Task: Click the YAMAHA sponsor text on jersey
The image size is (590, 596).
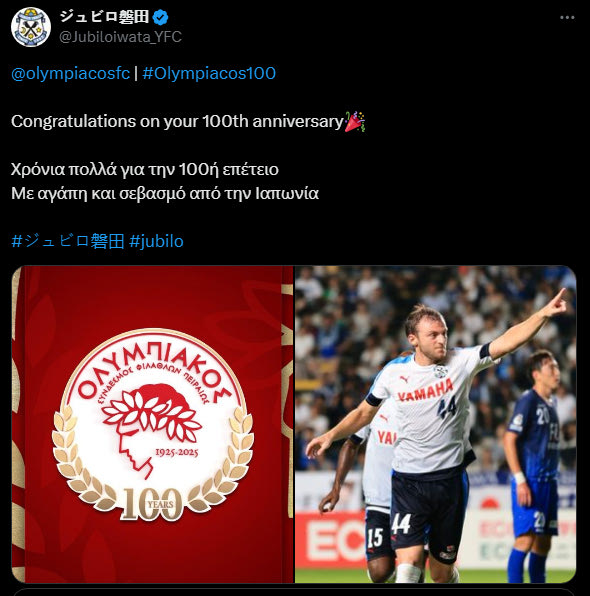Action: click(425, 390)
